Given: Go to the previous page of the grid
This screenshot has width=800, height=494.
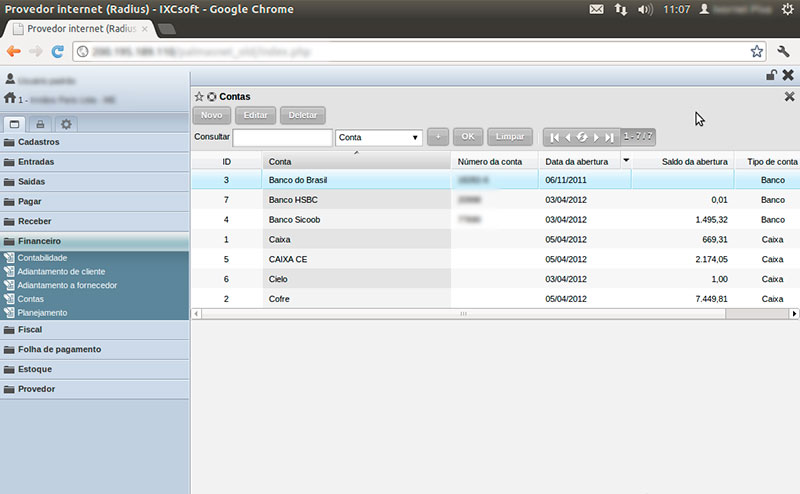Looking at the screenshot, I should point(568,137).
